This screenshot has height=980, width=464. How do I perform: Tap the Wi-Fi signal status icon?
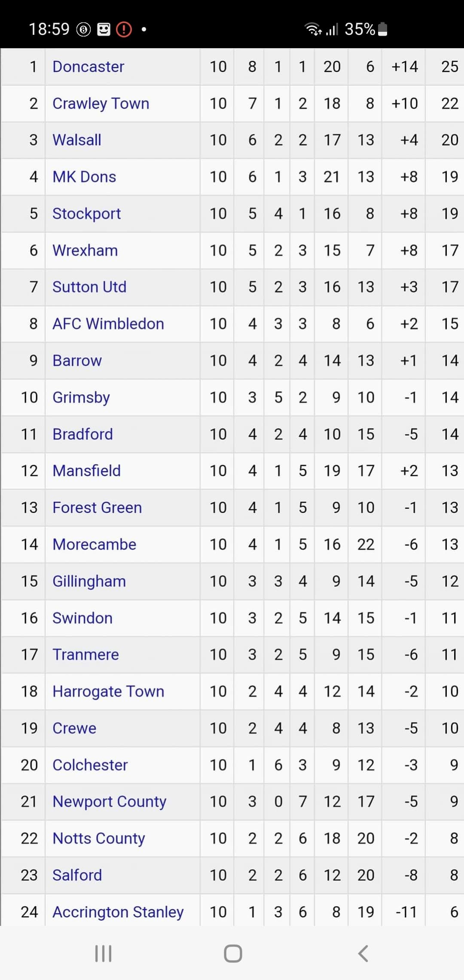click(313, 29)
